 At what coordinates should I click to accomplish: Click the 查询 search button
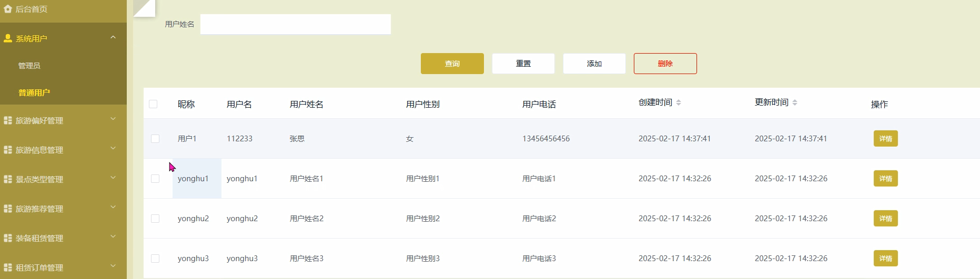[x=452, y=64]
